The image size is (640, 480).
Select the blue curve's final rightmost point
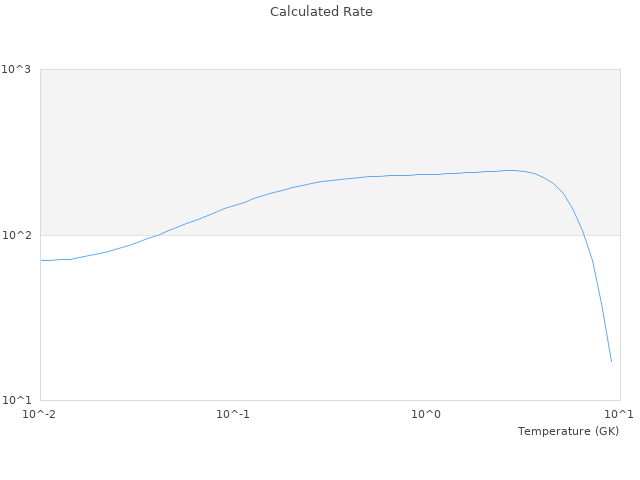point(611,361)
